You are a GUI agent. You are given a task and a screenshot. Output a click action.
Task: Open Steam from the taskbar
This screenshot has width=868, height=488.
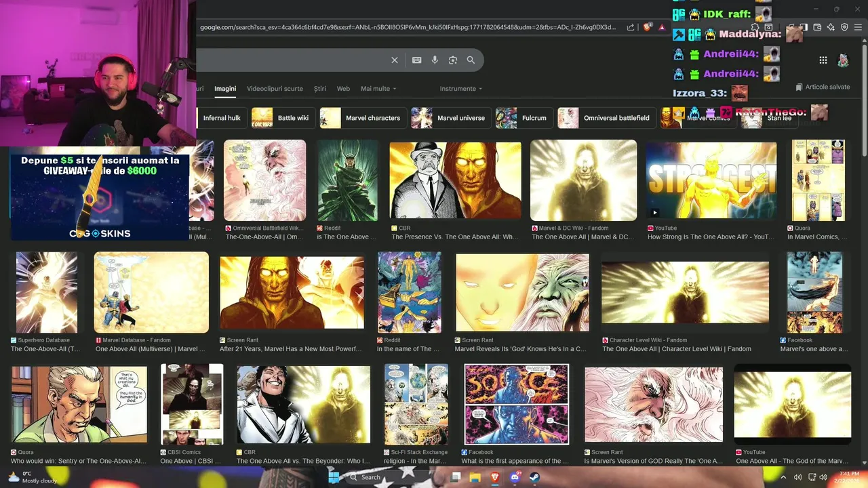(534, 477)
